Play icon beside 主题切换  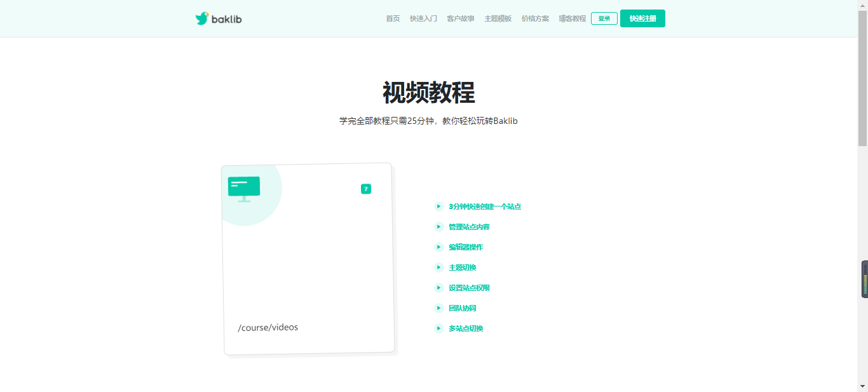(x=438, y=267)
